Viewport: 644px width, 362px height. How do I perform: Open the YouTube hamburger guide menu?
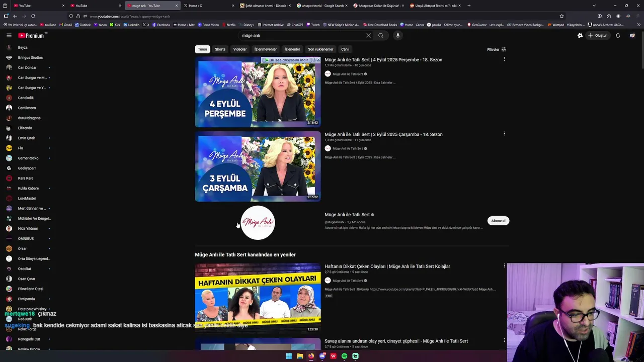(9, 35)
